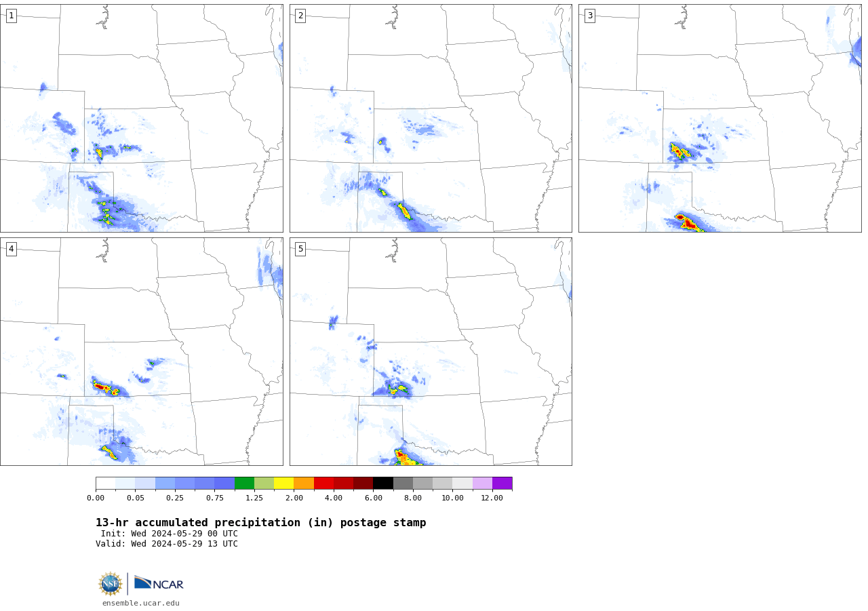This screenshot has width=868, height=611.
Task: Pick the bright purple colorbar swatch
Action: coord(502,484)
